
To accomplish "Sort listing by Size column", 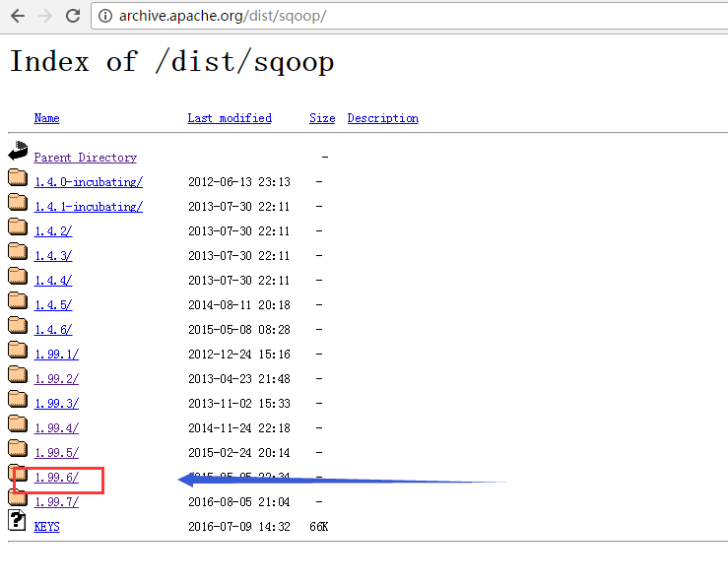I will point(322,118).
